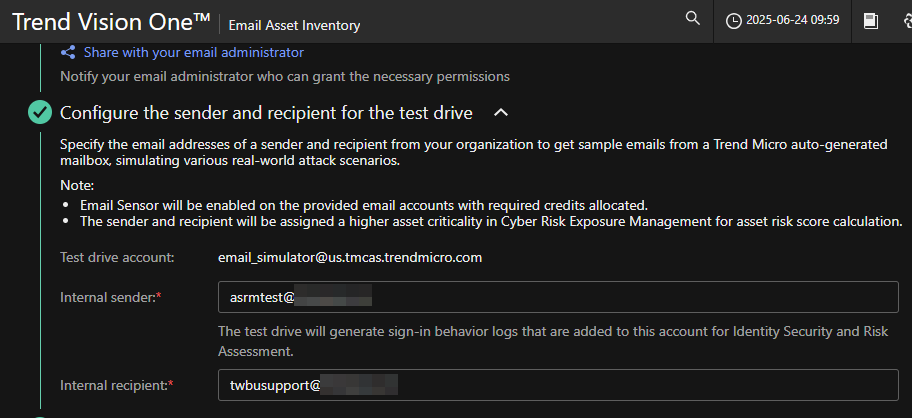Focus the Internal recipient email field
Image resolution: width=912 pixels, height=418 pixels.
pyautogui.click(x=560, y=384)
